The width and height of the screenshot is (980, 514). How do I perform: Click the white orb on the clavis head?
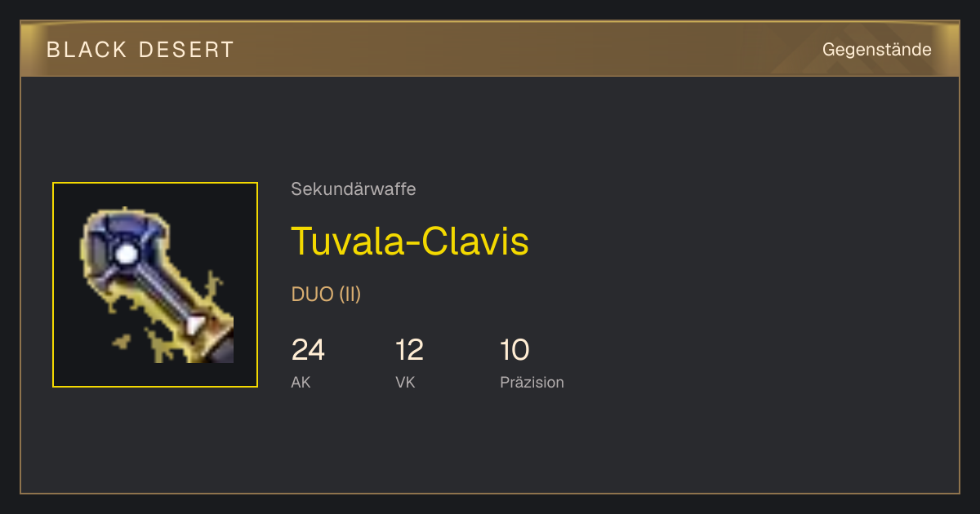click(x=126, y=254)
